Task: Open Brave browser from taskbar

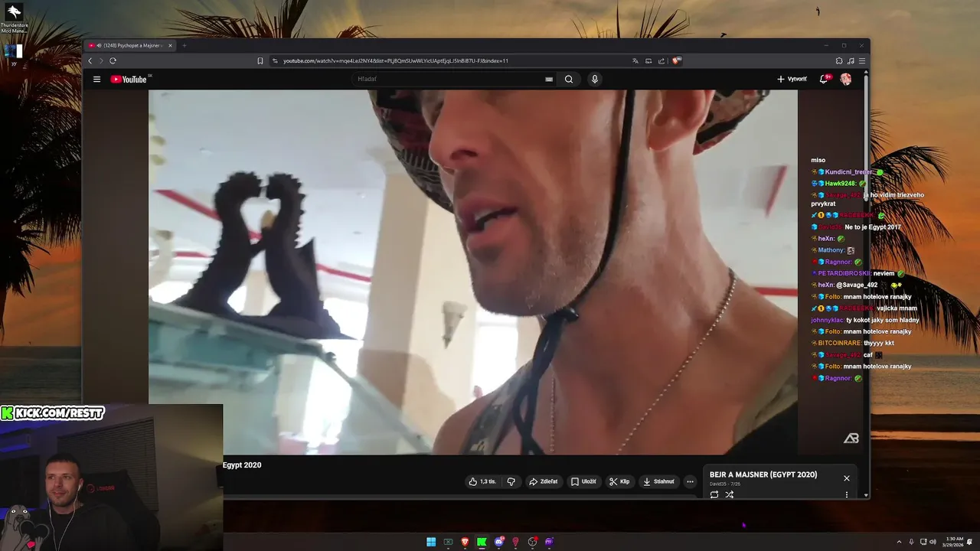Action: point(465,542)
